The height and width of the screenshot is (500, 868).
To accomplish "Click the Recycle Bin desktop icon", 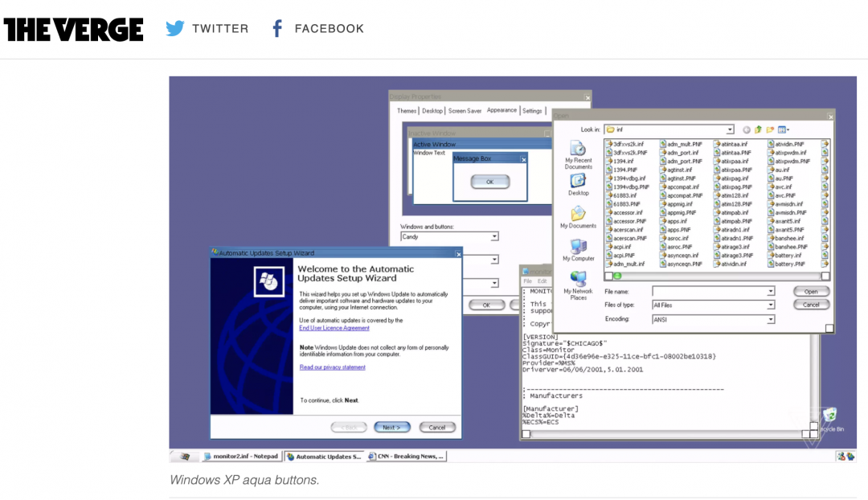I will pyautogui.click(x=829, y=416).
